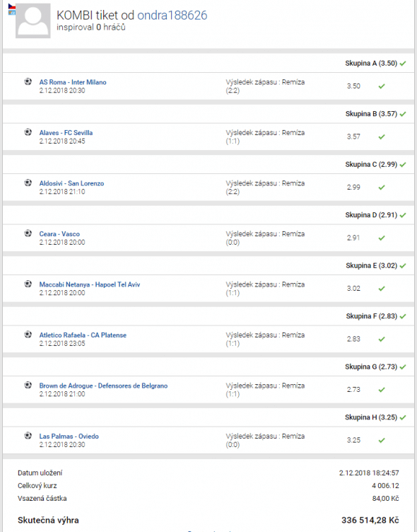
Task: Open the AS Roma - Inter Milano match link
Action: 73,82
